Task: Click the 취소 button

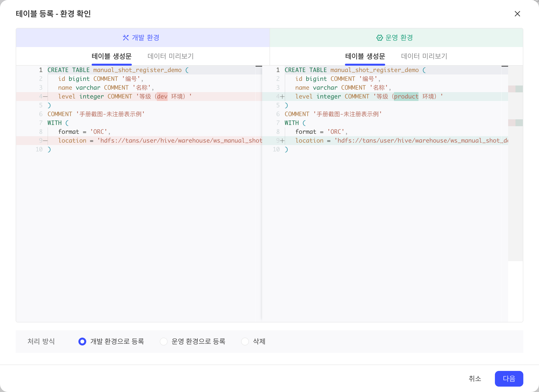Action: 475,379
